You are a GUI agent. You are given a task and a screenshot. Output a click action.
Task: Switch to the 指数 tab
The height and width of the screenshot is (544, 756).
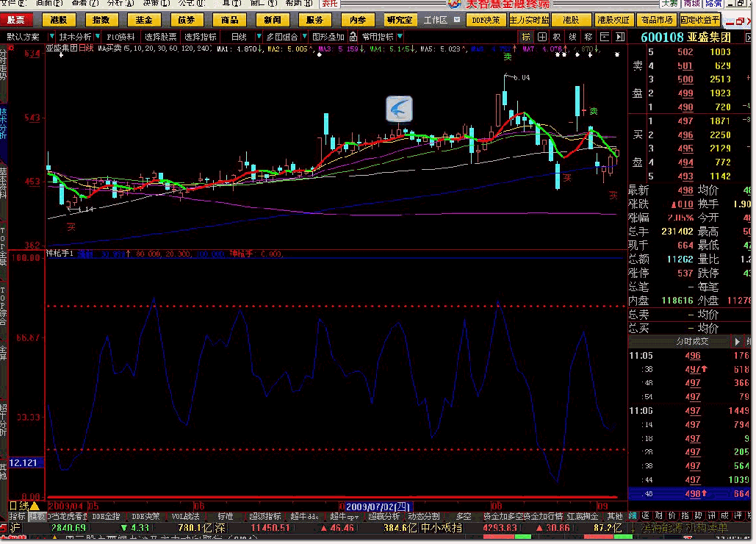tap(101, 20)
